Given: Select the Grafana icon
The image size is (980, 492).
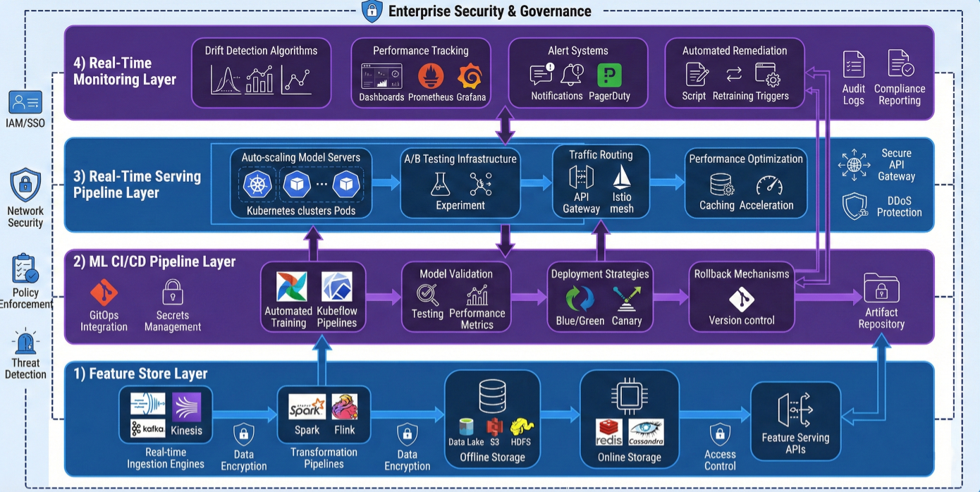Looking at the screenshot, I should pos(470,75).
